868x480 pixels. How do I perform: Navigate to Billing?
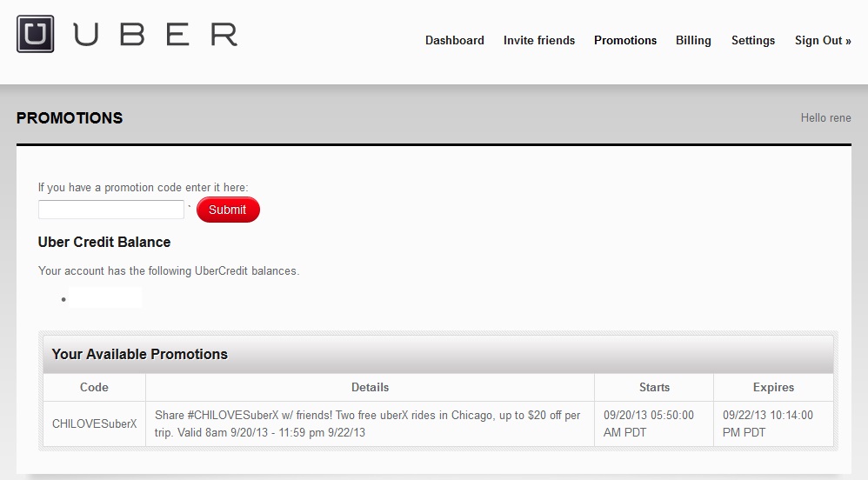click(693, 40)
